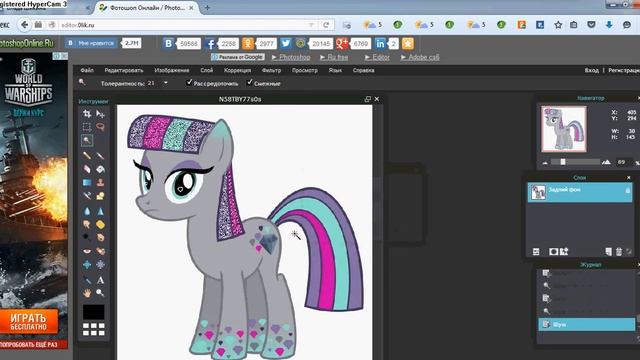Select the Brush tool
The height and width of the screenshot is (360, 640).
pos(100,156)
